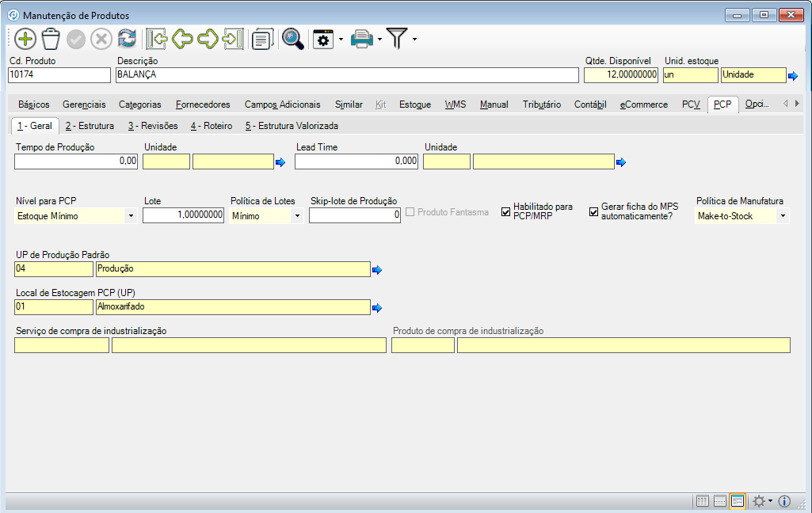Click the Tempo de Produção field
812x513 pixels.
pyautogui.click(x=76, y=161)
